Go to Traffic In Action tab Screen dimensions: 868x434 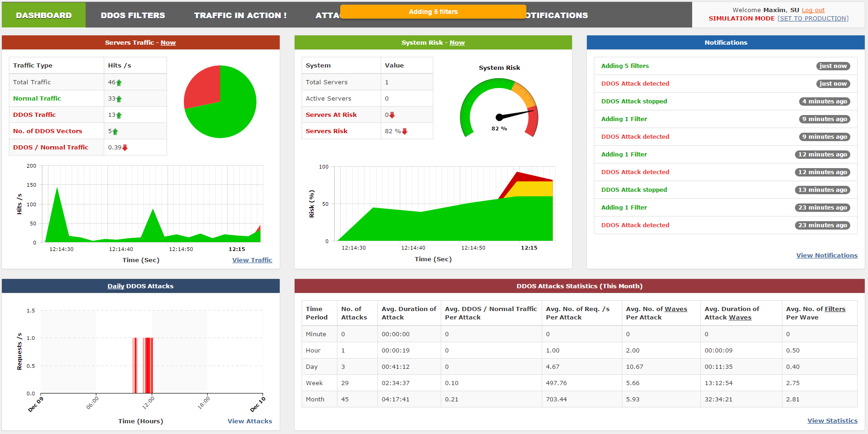pos(240,15)
